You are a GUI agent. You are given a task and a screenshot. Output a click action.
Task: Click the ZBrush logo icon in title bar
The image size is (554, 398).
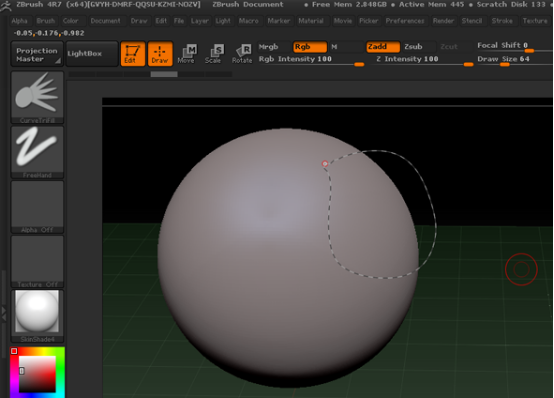click(5, 6)
